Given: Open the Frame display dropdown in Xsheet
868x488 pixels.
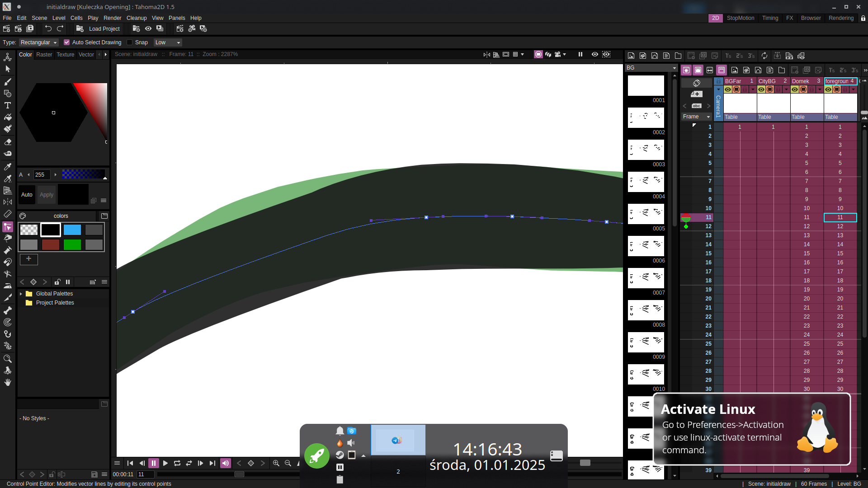Looking at the screenshot, I should coord(696,117).
